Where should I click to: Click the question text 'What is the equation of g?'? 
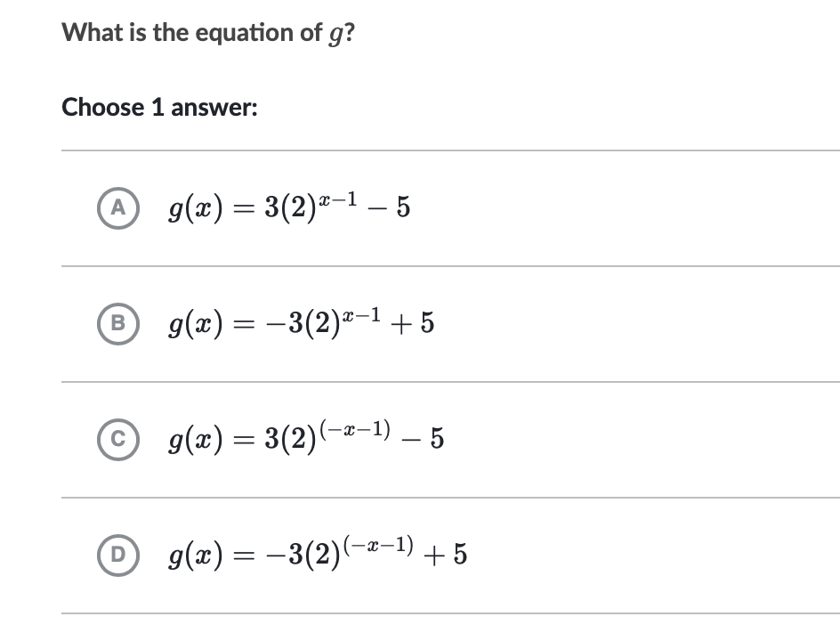click(206, 32)
